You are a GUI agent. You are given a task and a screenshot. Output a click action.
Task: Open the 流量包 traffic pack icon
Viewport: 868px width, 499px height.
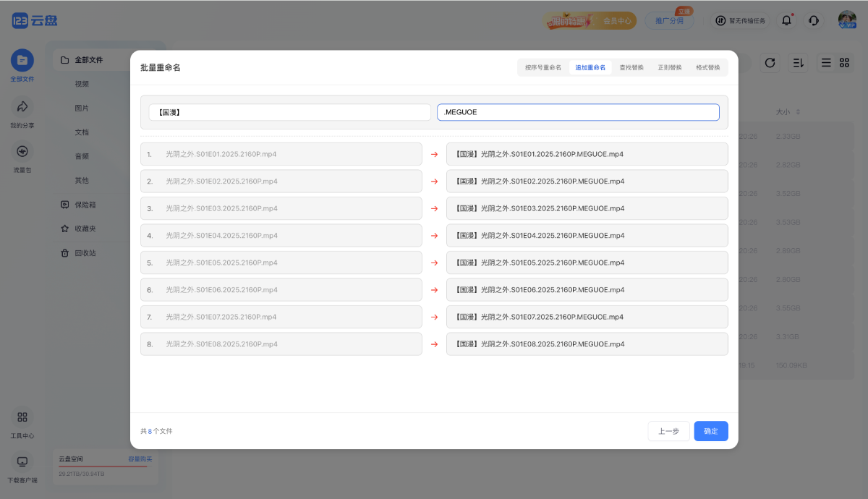[22, 152]
